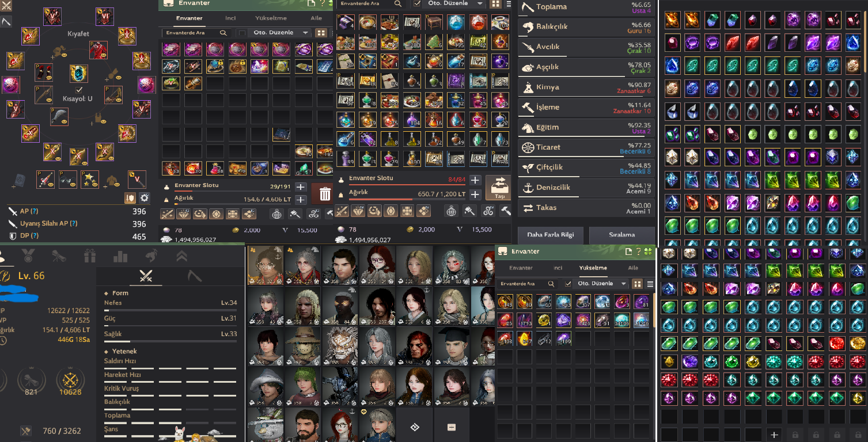Select the Balıkçılık fishing skill icon

tap(527, 27)
